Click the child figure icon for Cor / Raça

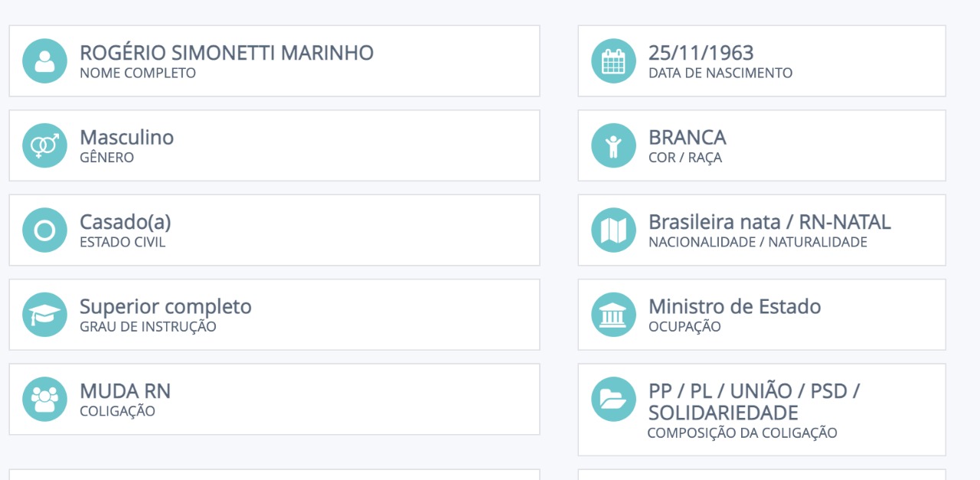614,145
